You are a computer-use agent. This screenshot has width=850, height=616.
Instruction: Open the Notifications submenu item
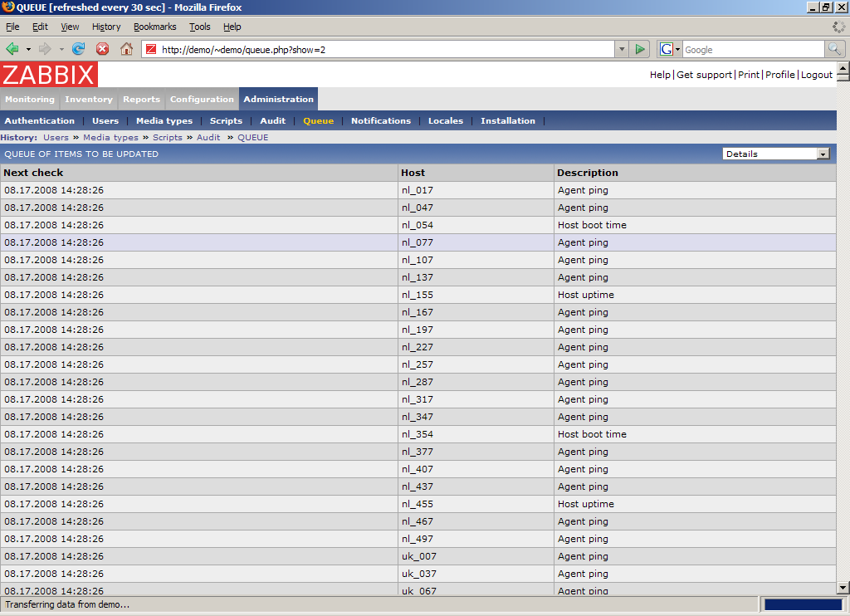tap(380, 121)
